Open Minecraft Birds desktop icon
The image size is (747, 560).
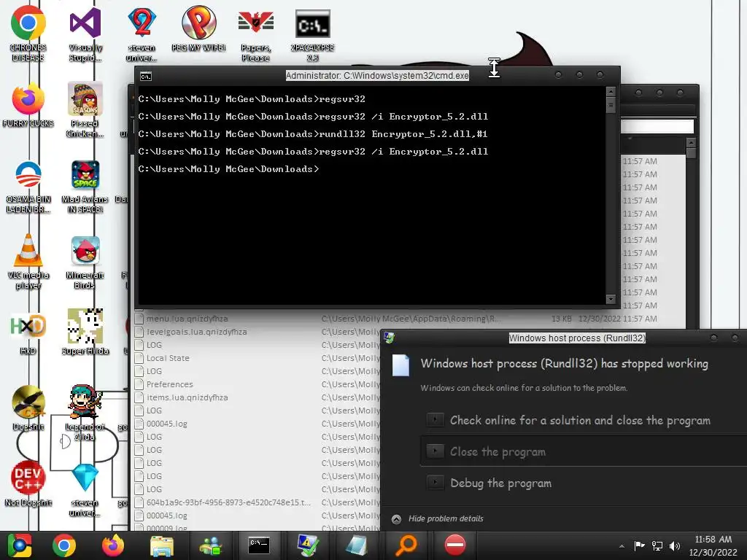(85, 261)
